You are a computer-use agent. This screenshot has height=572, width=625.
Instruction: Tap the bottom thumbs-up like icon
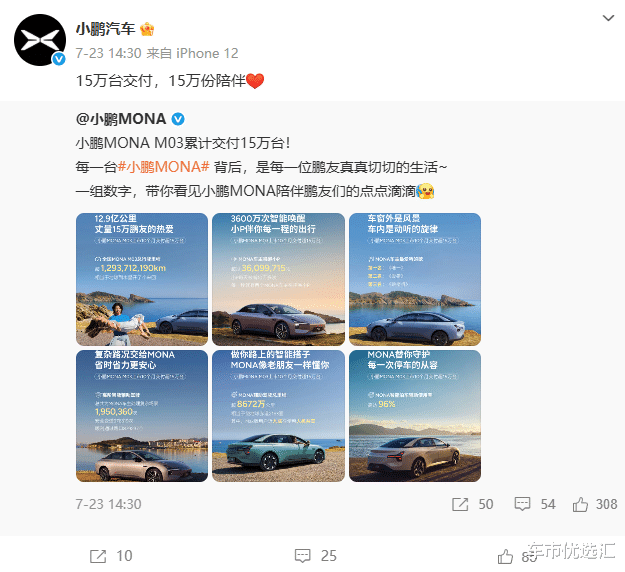coord(505,556)
